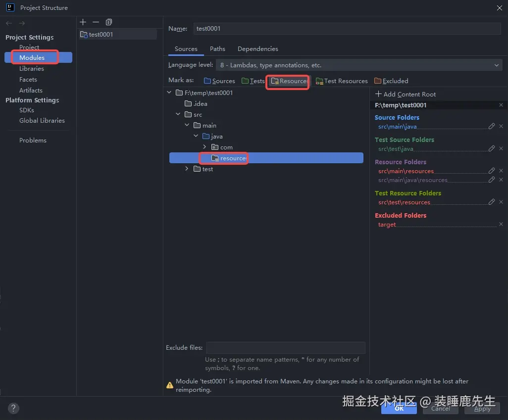Select the src folder in tree
The height and width of the screenshot is (420, 508).
(194, 114)
